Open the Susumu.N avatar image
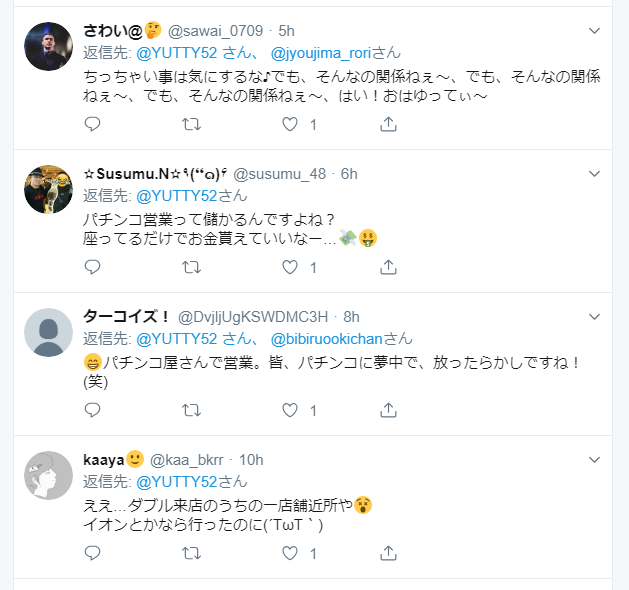This screenshot has height=590, width=629. (48, 189)
